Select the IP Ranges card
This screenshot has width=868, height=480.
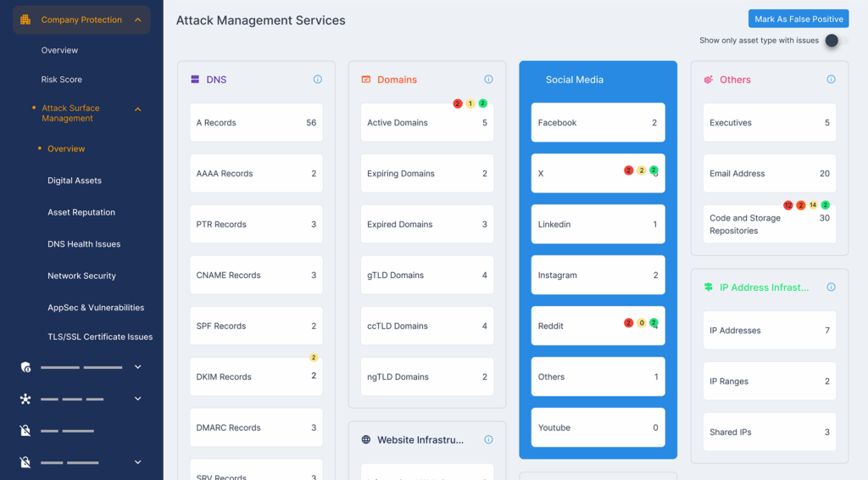click(x=770, y=381)
